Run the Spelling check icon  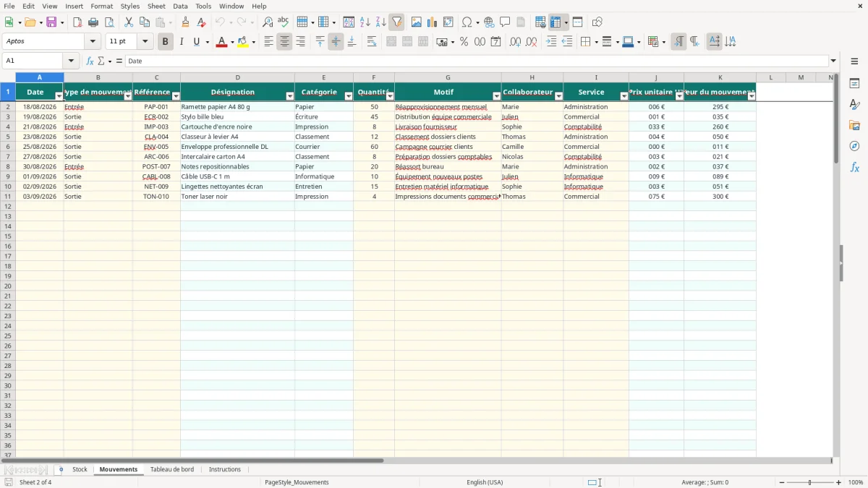click(x=284, y=22)
